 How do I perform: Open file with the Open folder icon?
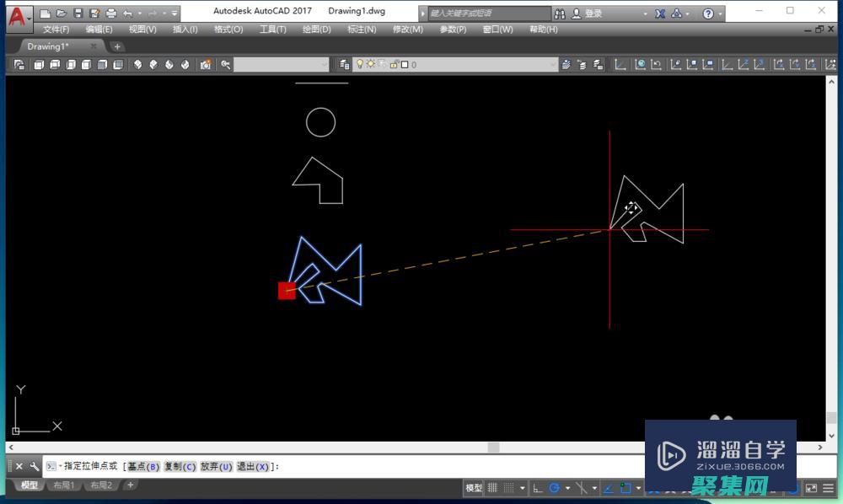click(62, 13)
